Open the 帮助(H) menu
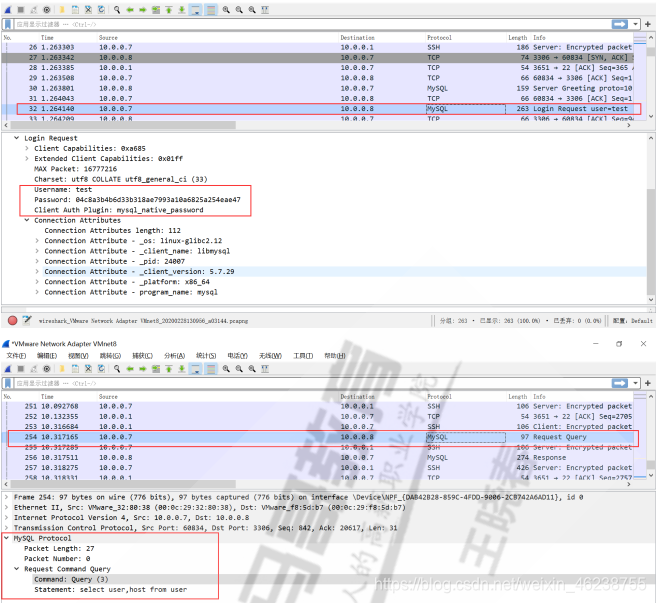656x603 pixels. coord(335,356)
